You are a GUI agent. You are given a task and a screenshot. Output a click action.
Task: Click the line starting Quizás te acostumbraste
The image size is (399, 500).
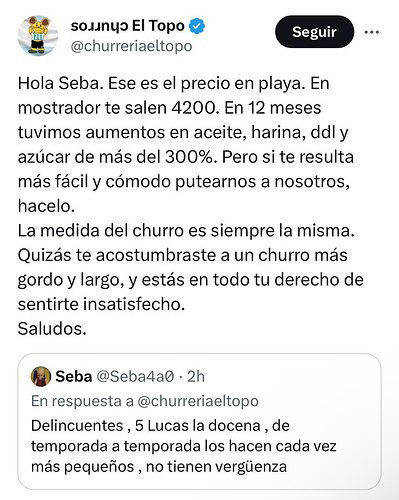click(x=182, y=256)
